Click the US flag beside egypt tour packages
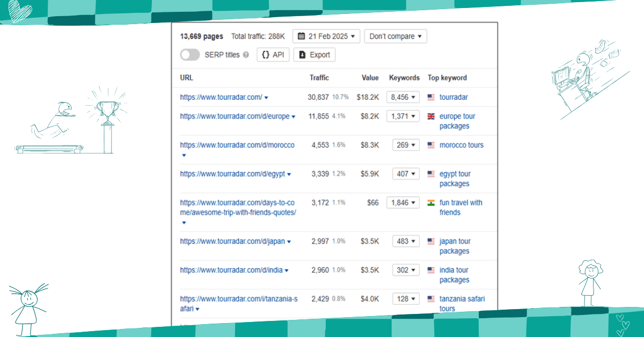Screen dimensions: 644x337 [431, 174]
